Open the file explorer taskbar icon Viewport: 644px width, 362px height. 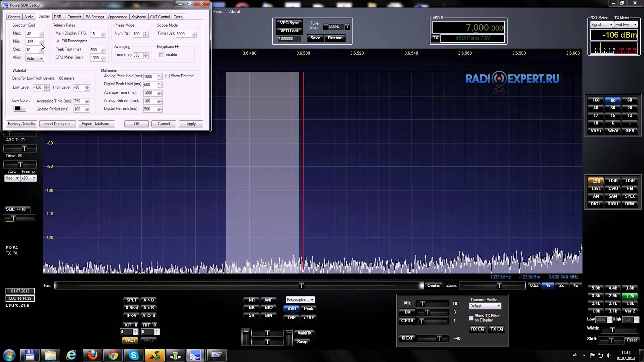click(51, 355)
